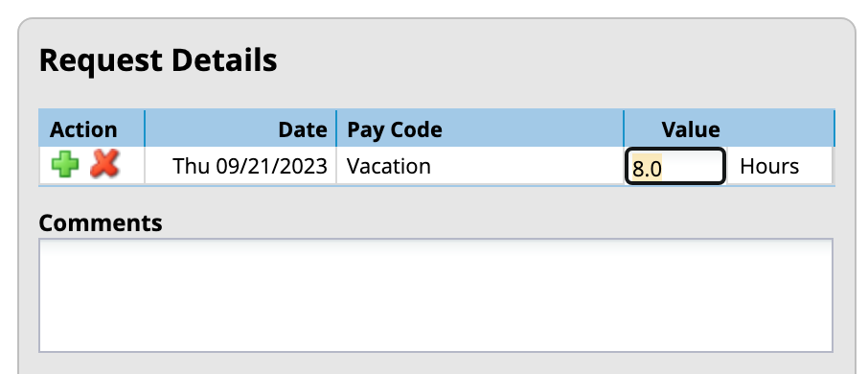Image resolution: width=868 pixels, height=374 pixels.
Task: Click the Date column header
Action: point(302,129)
